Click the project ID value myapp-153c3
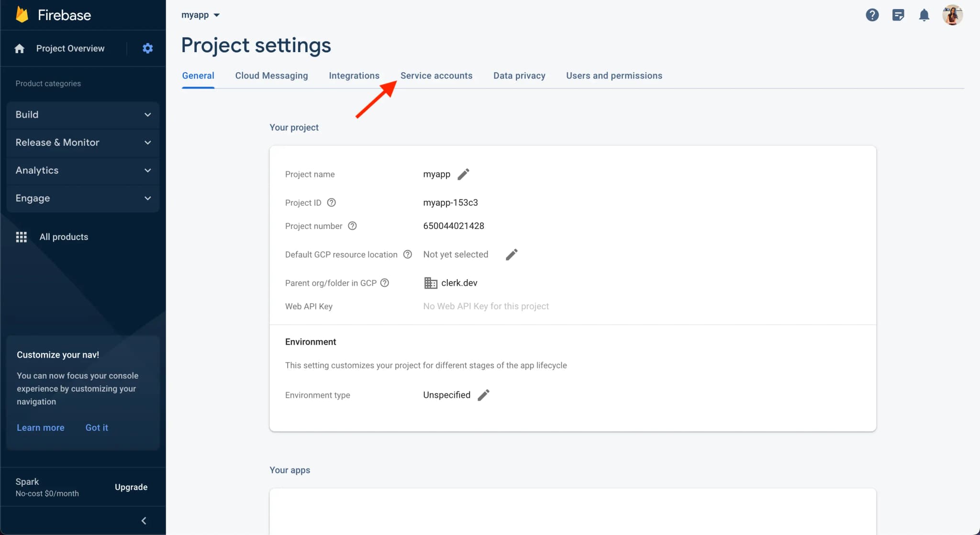 [x=450, y=202]
